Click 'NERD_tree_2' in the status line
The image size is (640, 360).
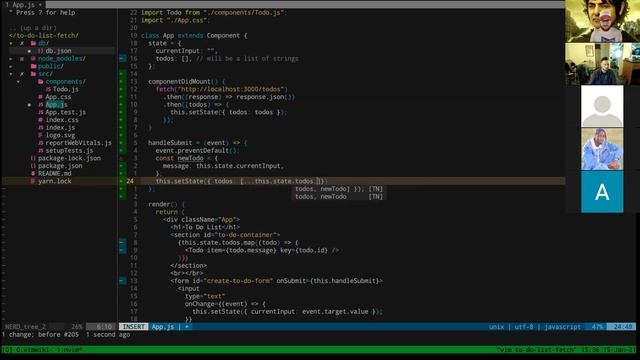click(25, 327)
